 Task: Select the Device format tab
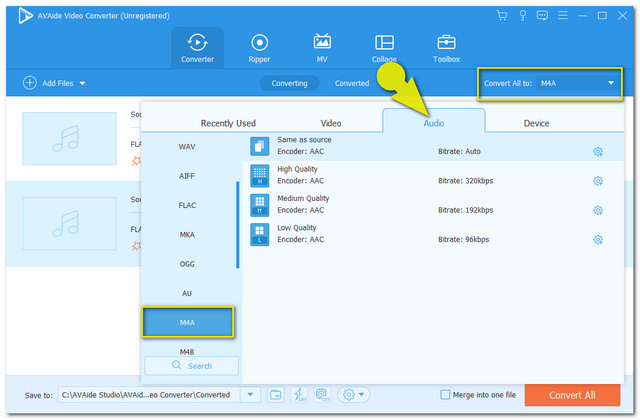tap(536, 123)
